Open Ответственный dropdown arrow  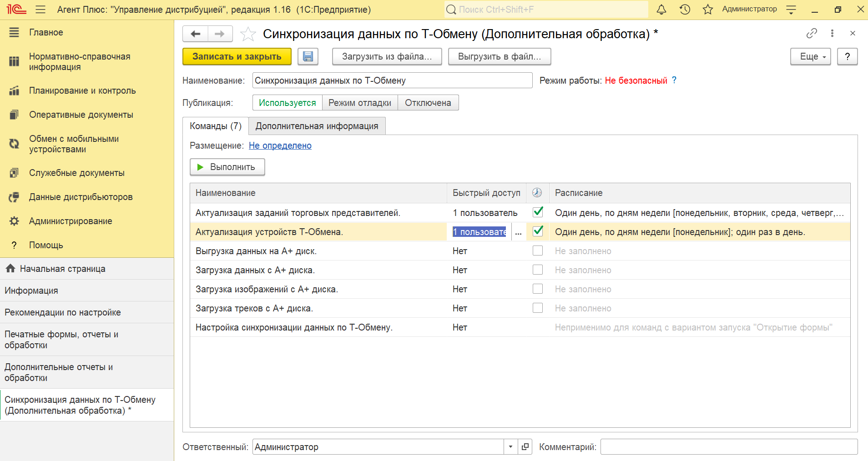(x=510, y=447)
